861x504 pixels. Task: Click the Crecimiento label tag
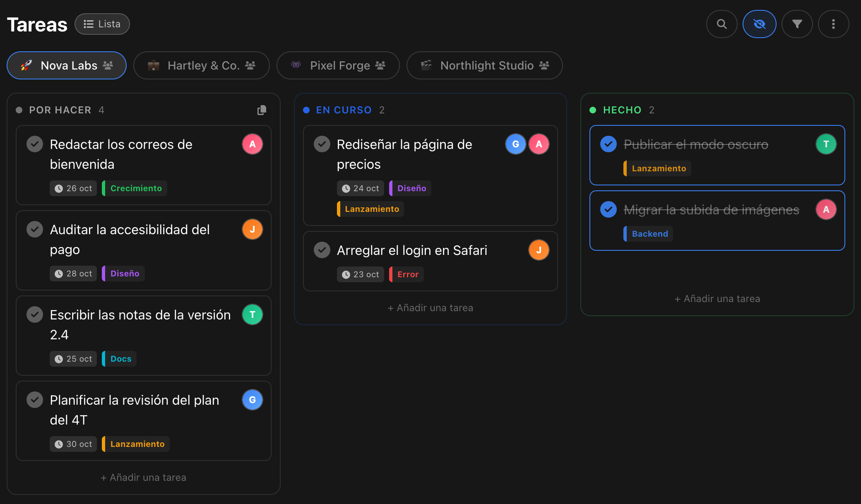(135, 188)
